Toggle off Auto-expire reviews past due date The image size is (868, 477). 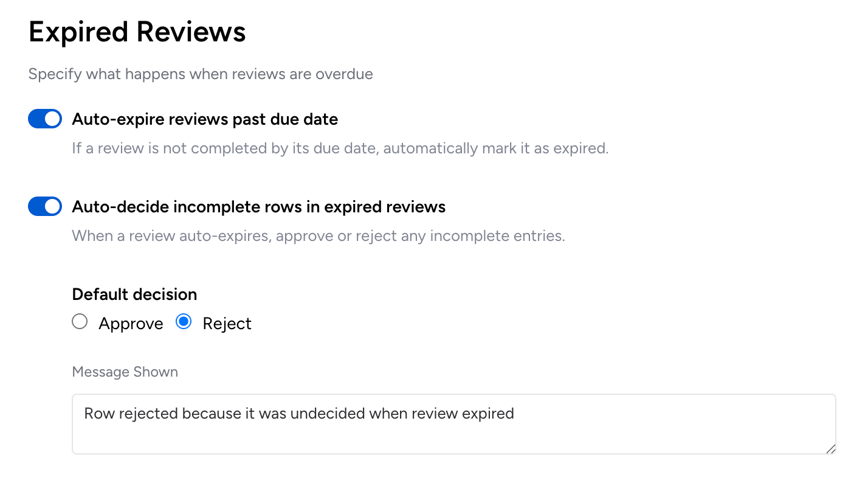click(x=45, y=119)
